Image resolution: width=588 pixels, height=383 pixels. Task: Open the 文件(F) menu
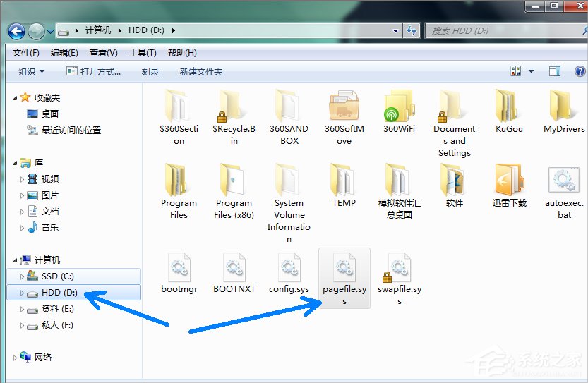(x=26, y=53)
